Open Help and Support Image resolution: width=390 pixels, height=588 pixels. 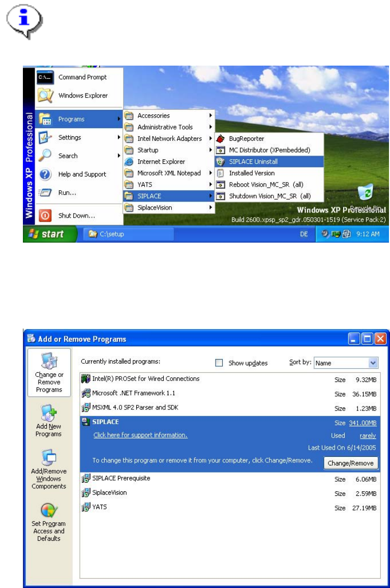tap(79, 174)
